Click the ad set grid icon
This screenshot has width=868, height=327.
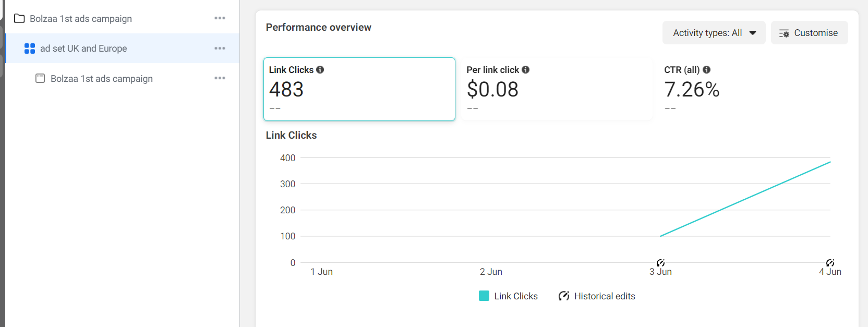coord(30,49)
